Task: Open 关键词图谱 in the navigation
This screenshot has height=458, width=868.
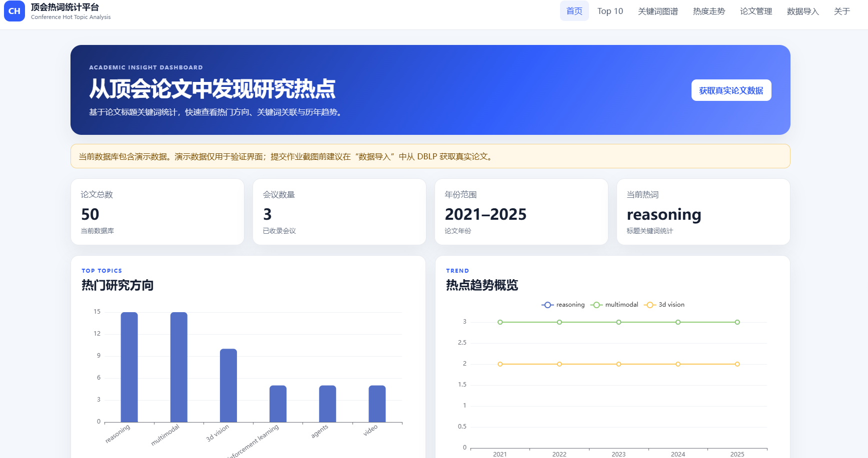Action: (658, 11)
